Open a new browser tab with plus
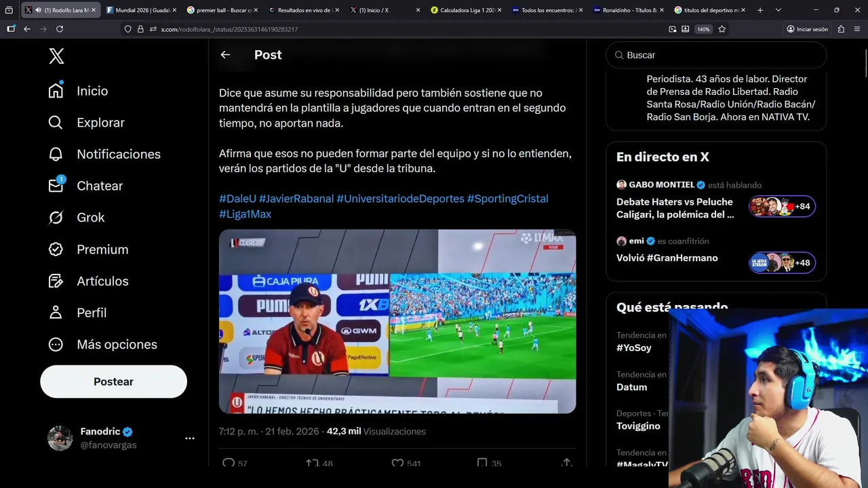Screen dimensions: 868x488 pos(760,10)
